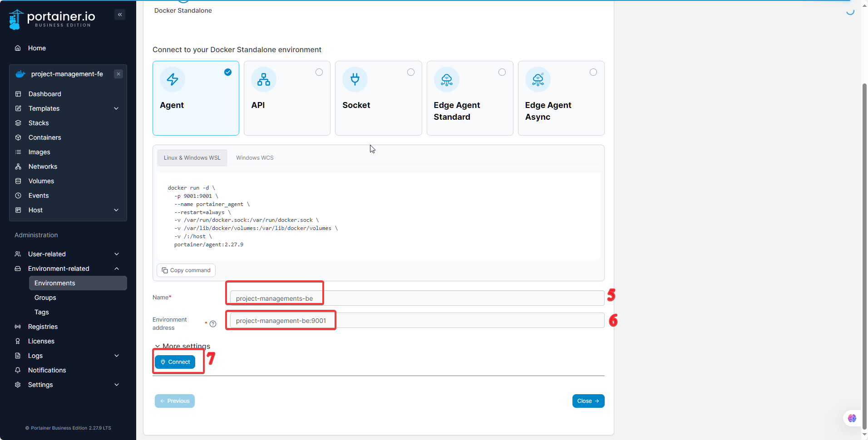Viewport: 868px width, 440px height.
Task: Open Tags in the sidebar
Action: click(42, 312)
